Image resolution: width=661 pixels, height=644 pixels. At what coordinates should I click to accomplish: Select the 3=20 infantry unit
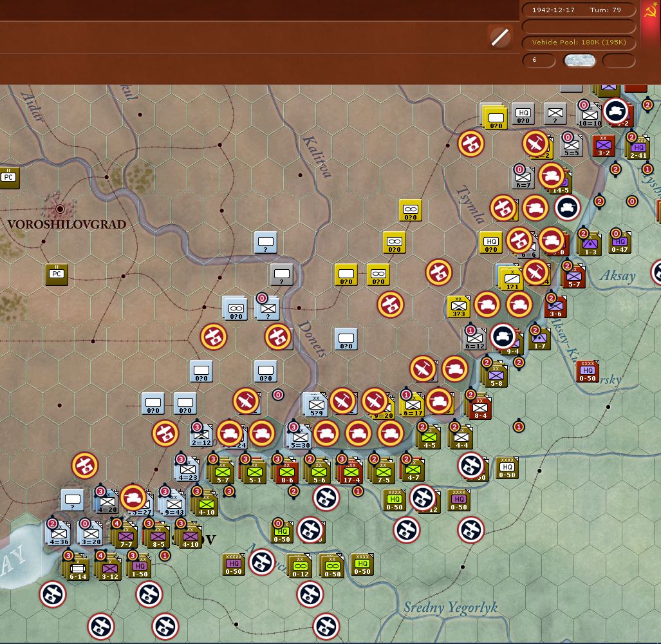tap(91, 533)
